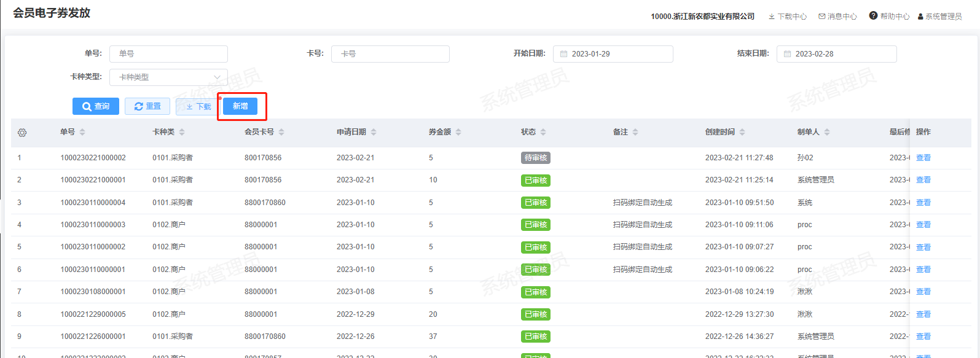
Task: Sort by 申请日期 using its sort arrows
Action: 374,132
